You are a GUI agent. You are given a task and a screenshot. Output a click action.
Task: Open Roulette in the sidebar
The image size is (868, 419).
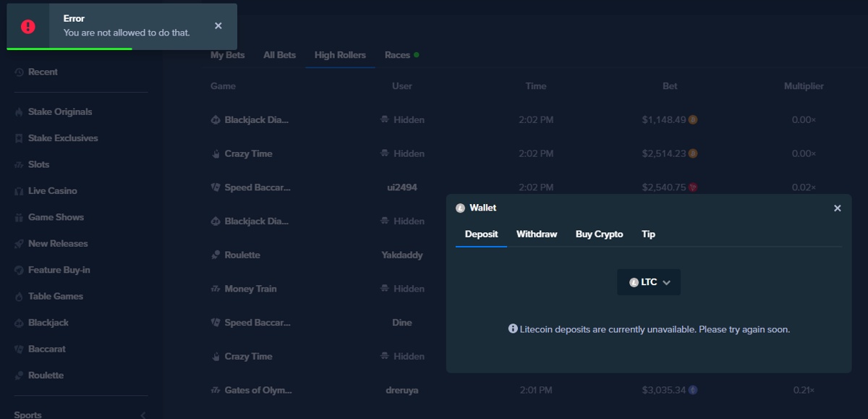pos(46,376)
